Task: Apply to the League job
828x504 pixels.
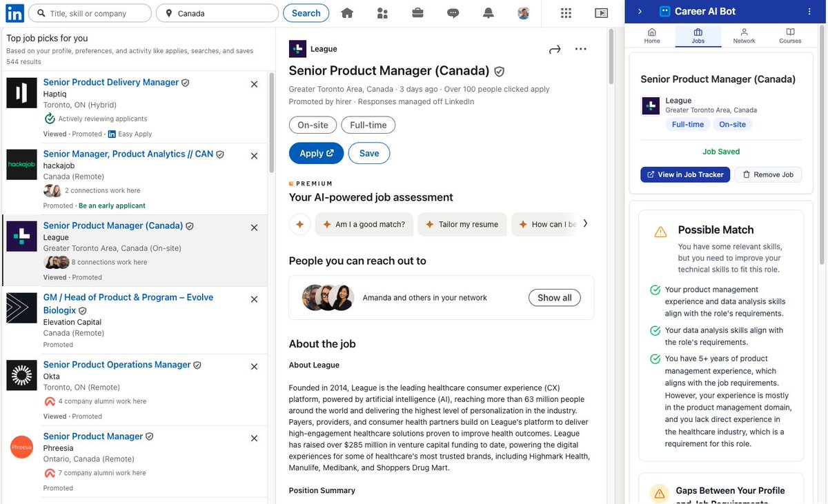Action: (x=317, y=153)
